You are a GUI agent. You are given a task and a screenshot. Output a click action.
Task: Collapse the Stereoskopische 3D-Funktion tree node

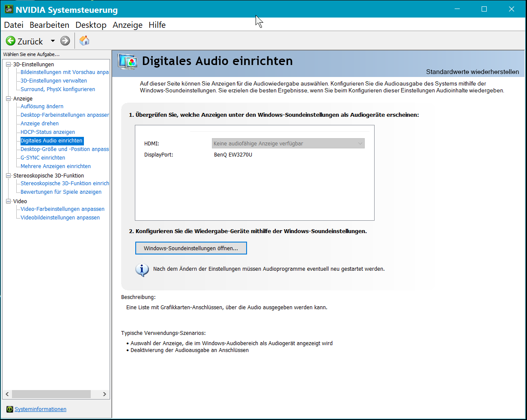coord(8,176)
